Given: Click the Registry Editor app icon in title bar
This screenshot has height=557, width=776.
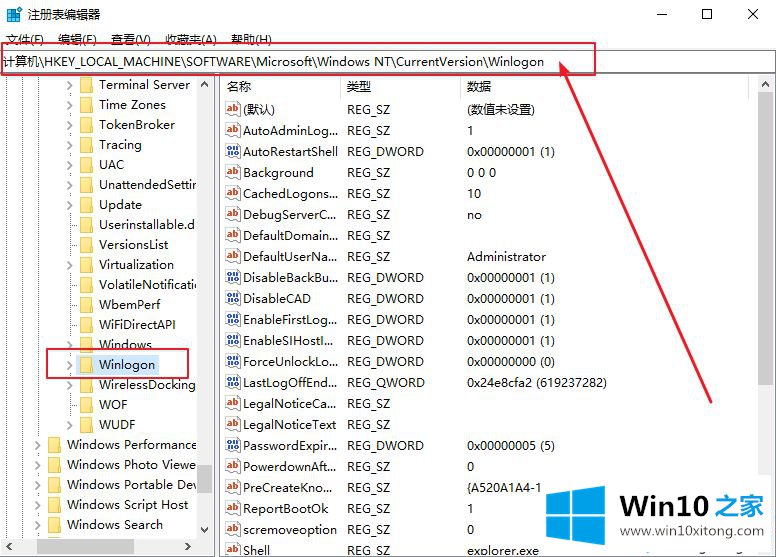Looking at the screenshot, I should point(14,14).
